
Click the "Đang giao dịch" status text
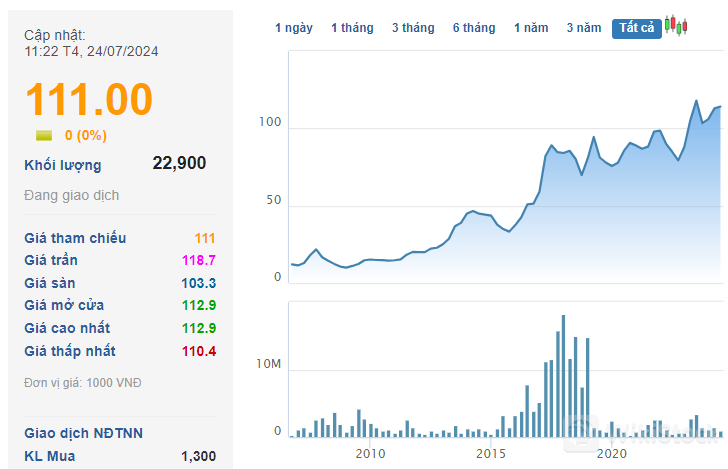[72, 196]
